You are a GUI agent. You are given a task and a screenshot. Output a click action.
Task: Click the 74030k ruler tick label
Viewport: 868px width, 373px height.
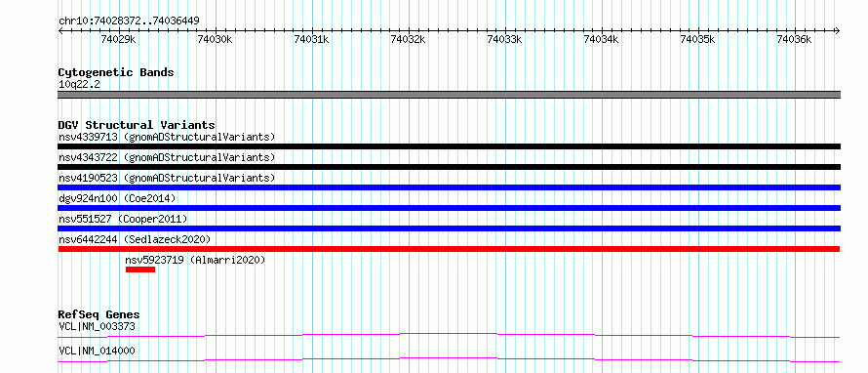point(216,39)
